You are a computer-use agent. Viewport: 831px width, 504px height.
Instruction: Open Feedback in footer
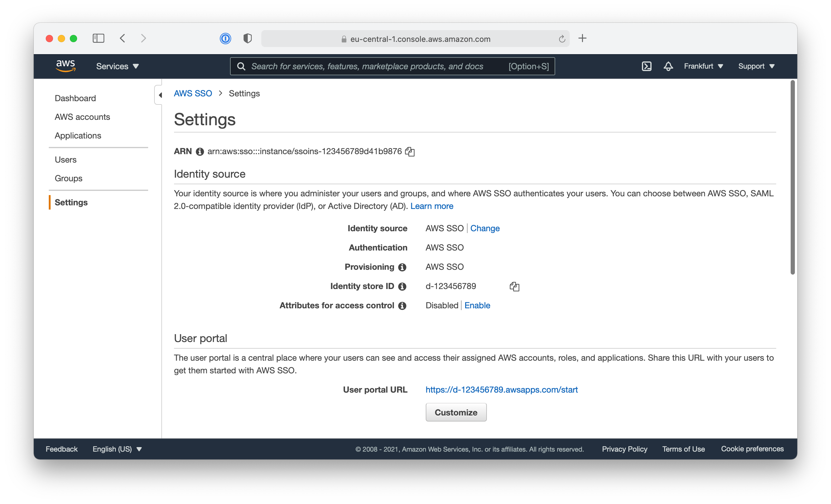point(61,449)
